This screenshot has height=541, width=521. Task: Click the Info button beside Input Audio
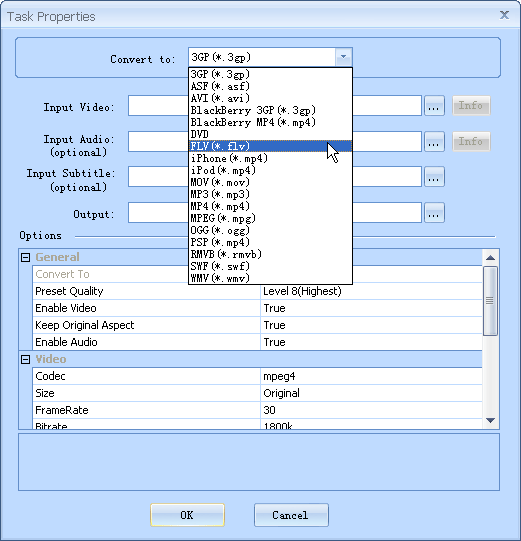pos(471,141)
